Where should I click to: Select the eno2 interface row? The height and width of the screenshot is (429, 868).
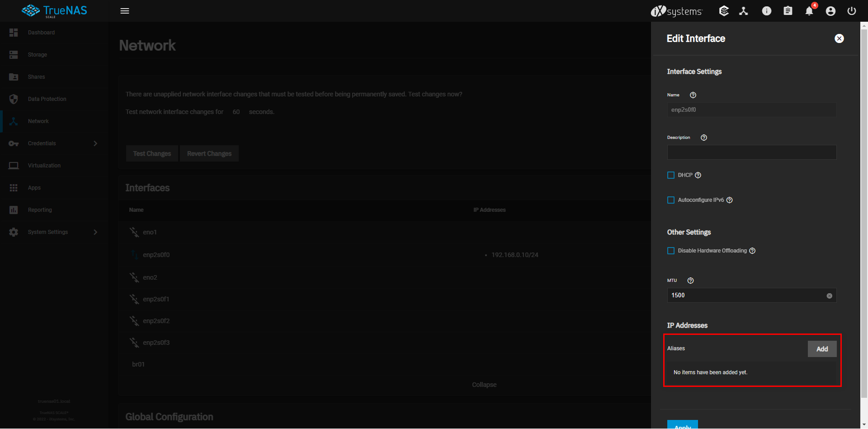pos(384,277)
